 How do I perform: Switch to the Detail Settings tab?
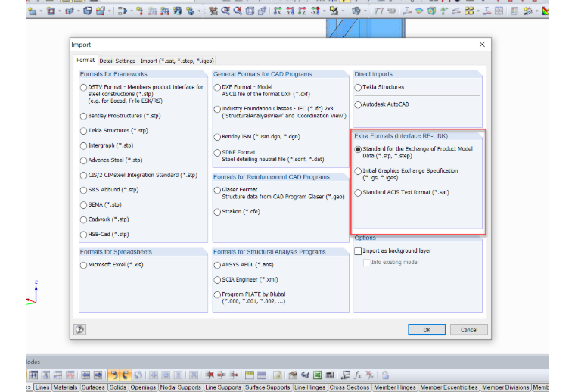point(117,61)
